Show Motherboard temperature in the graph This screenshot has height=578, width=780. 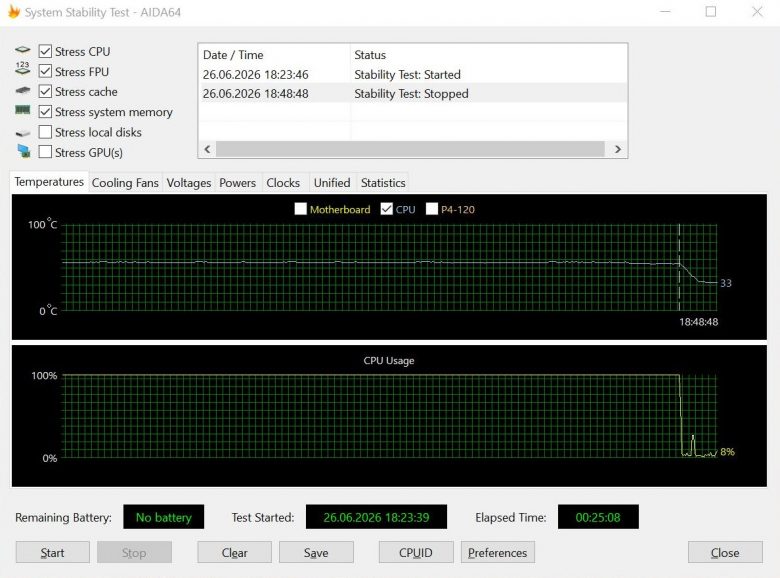pos(300,209)
